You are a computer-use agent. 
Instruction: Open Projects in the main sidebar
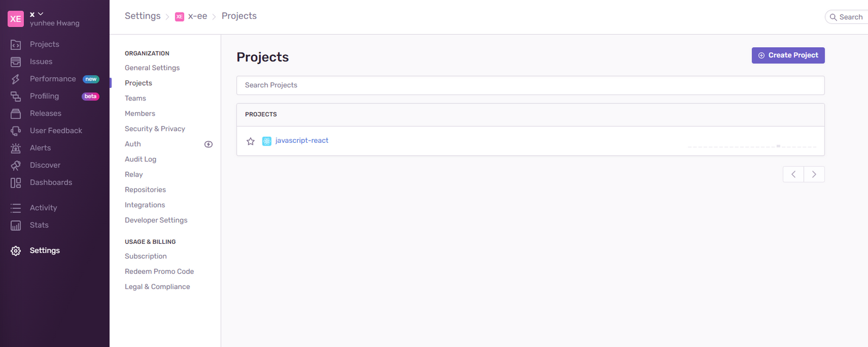tap(44, 45)
